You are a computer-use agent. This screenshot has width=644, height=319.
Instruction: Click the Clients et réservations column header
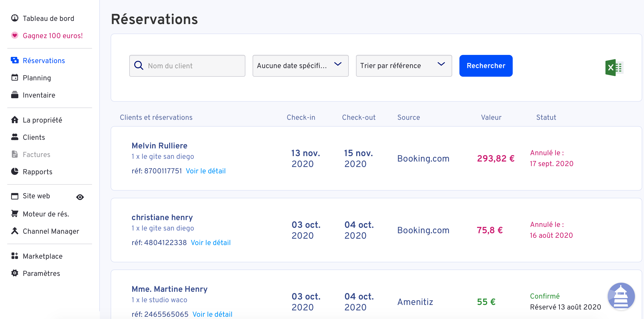click(x=156, y=117)
